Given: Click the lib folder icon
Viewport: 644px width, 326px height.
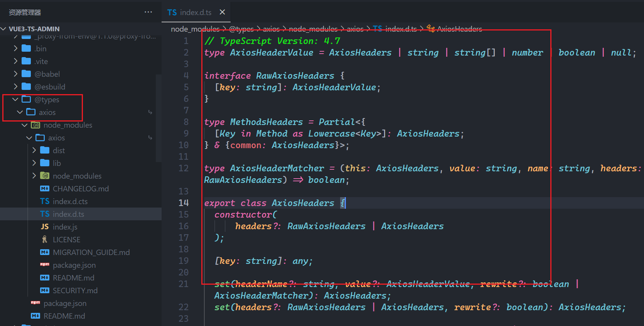Looking at the screenshot, I should tap(45, 163).
